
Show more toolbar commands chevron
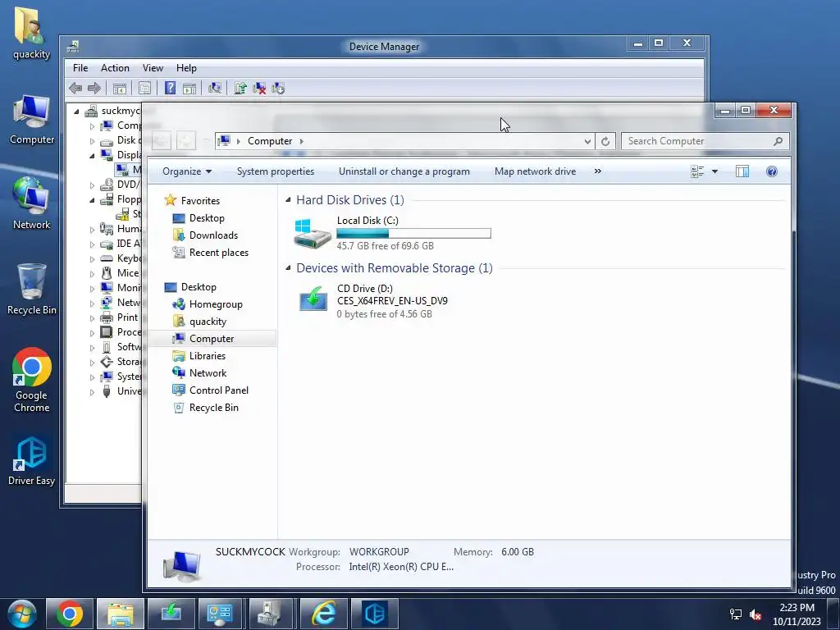click(598, 171)
